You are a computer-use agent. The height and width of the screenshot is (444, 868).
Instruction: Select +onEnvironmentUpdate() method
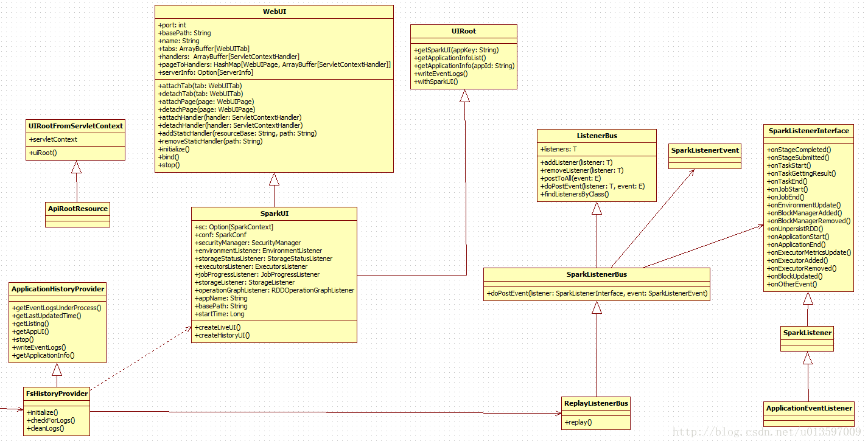coord(803,205)
